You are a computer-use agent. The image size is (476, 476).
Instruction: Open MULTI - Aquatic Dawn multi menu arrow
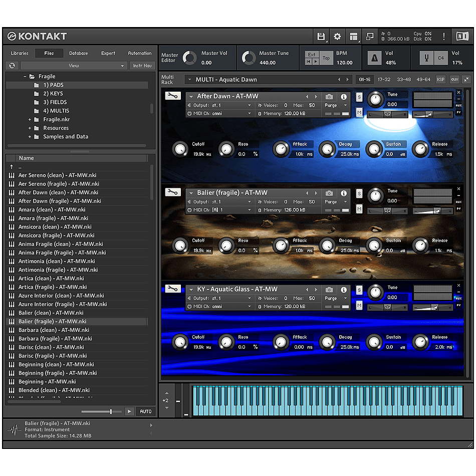(190, 80)
